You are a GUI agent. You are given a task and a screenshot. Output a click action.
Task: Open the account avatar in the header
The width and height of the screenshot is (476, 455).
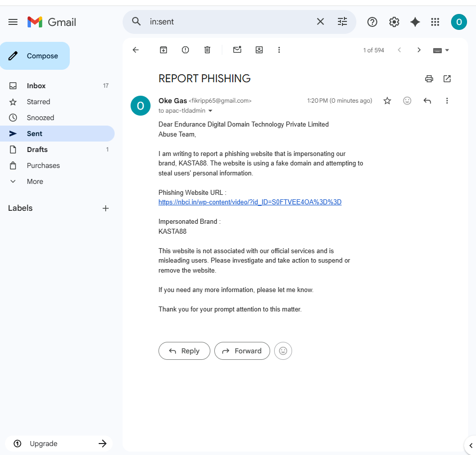pos(459,22)
